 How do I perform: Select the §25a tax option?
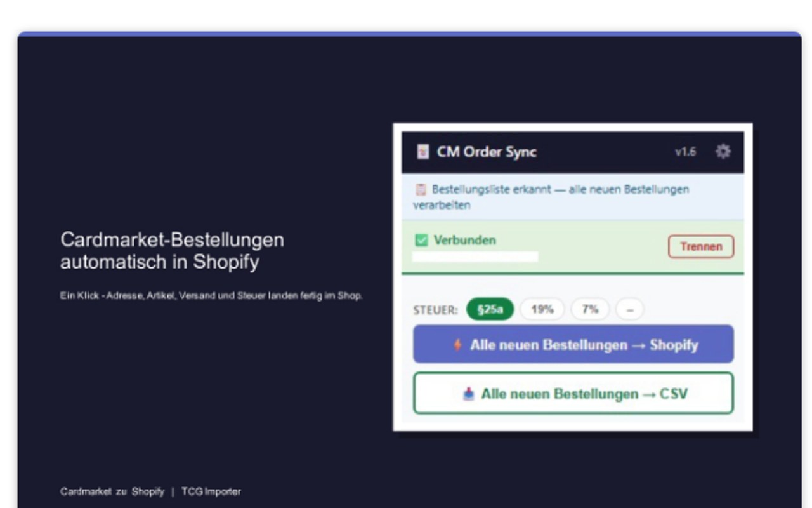point(490,309)
